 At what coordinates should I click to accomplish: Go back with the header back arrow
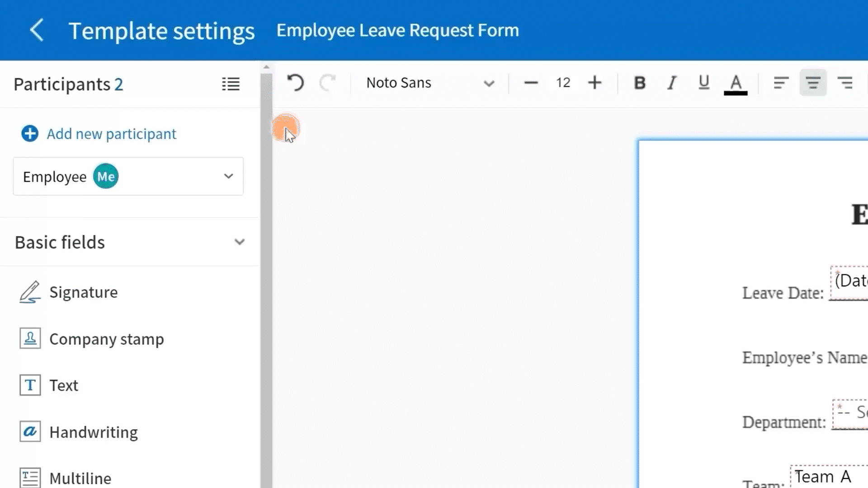tap(37, 30)
